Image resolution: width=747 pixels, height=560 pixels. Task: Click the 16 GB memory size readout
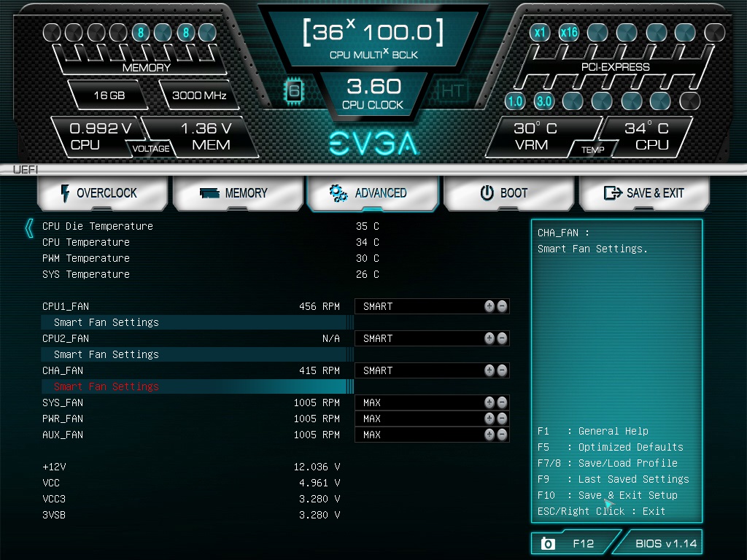[x=109, y=96]
